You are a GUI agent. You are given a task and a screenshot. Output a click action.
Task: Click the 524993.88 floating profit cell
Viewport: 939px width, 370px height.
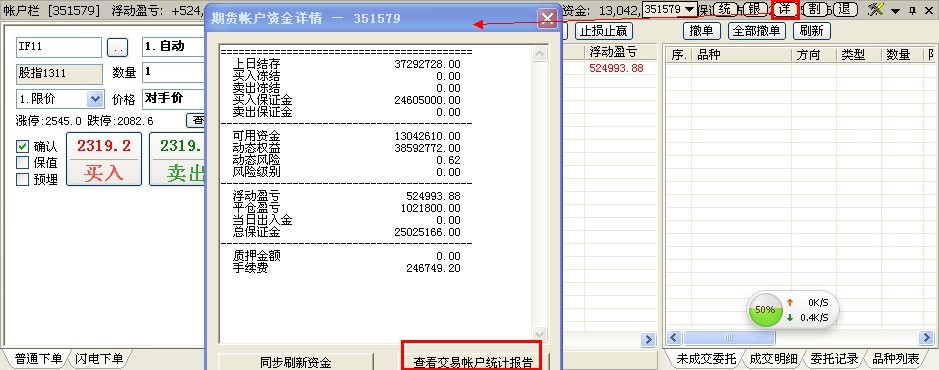[616, 68]
